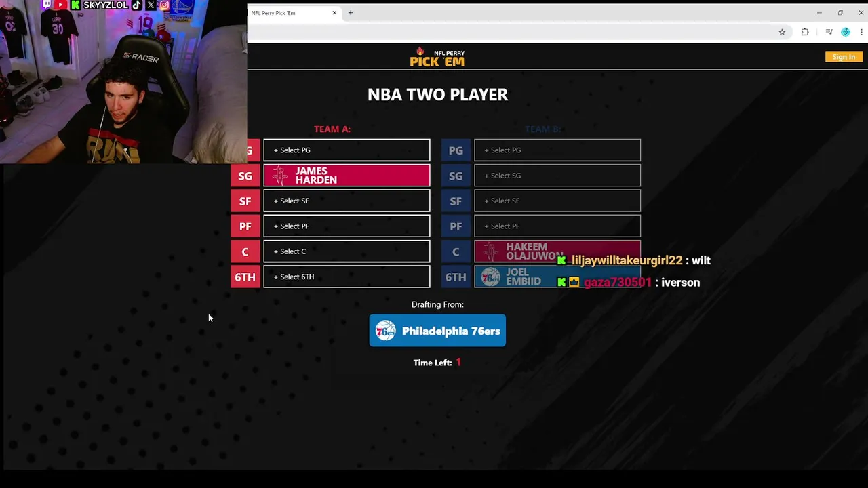
Task: Click Team A 6TH position label
Action: 245,277
